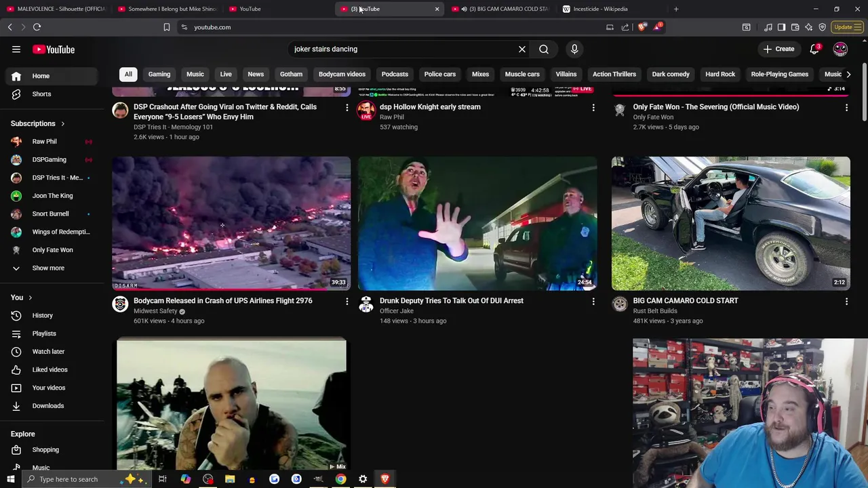This screenshot has width=868, height=488.
Task: Select the Bodycam videos chip
Action: pos(342,75)
